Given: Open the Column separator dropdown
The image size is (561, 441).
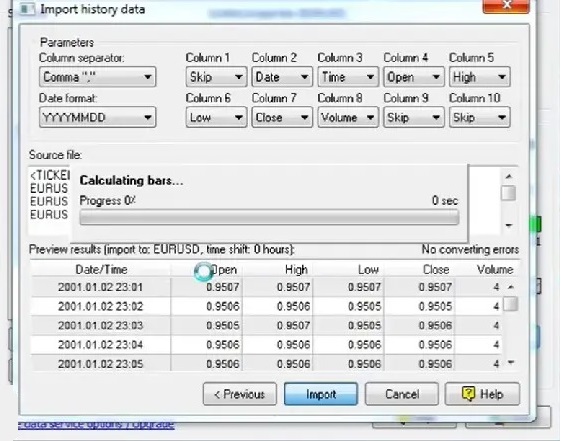Looking at the screenshot, I should click(x=97, y=77).
